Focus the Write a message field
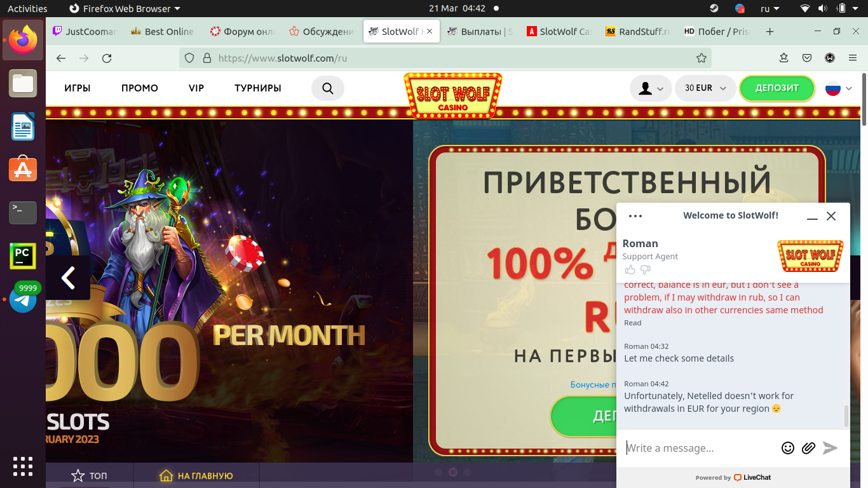 click(699, 448)
